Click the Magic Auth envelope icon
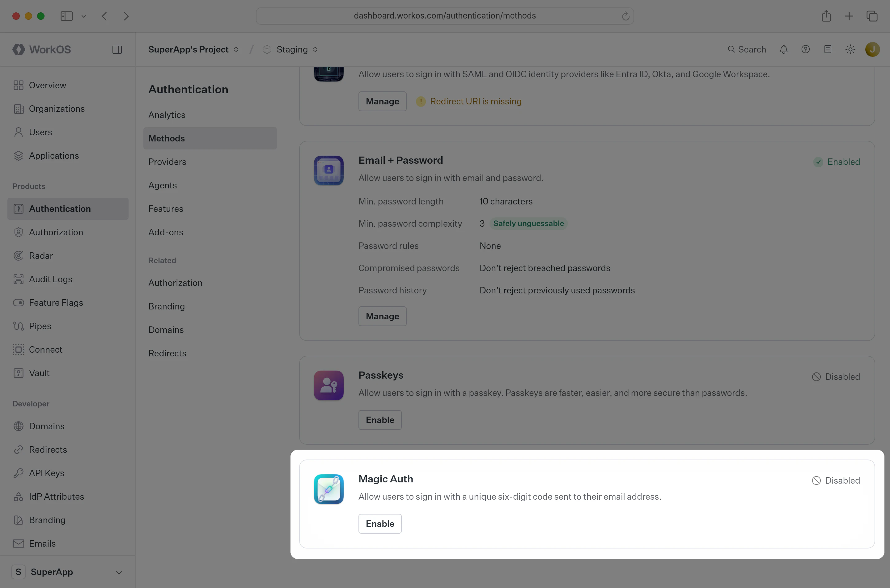 (329, 489)
